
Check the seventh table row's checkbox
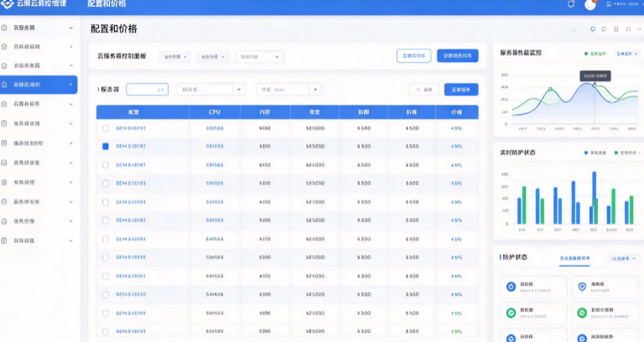click(x=106, y=240)
